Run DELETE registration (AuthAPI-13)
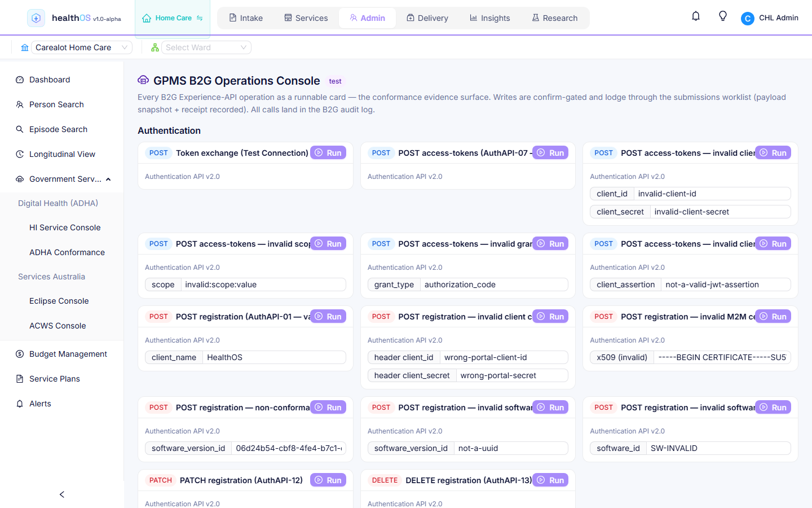The height and width of the screenshot is (508, 812). (x=550, y=480)
